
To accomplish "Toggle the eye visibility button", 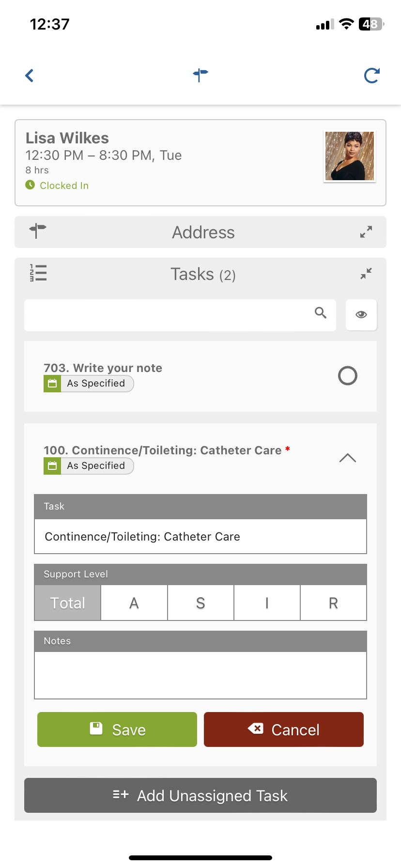I will (361, 315).
